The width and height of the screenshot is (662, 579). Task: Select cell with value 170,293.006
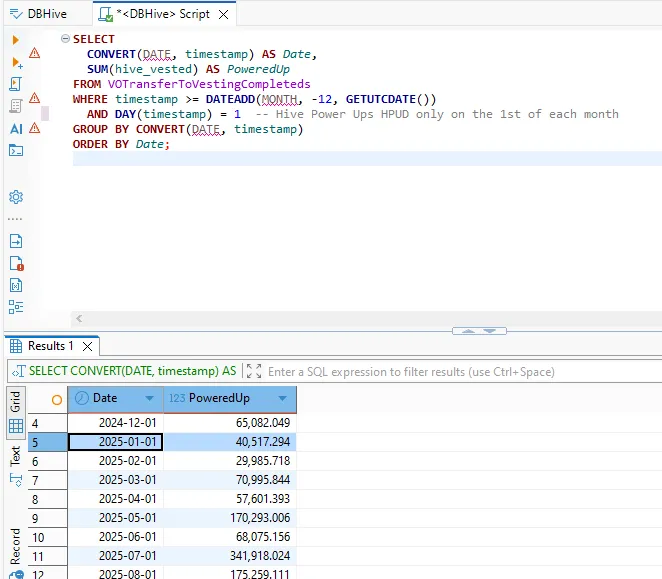(230, 518)
